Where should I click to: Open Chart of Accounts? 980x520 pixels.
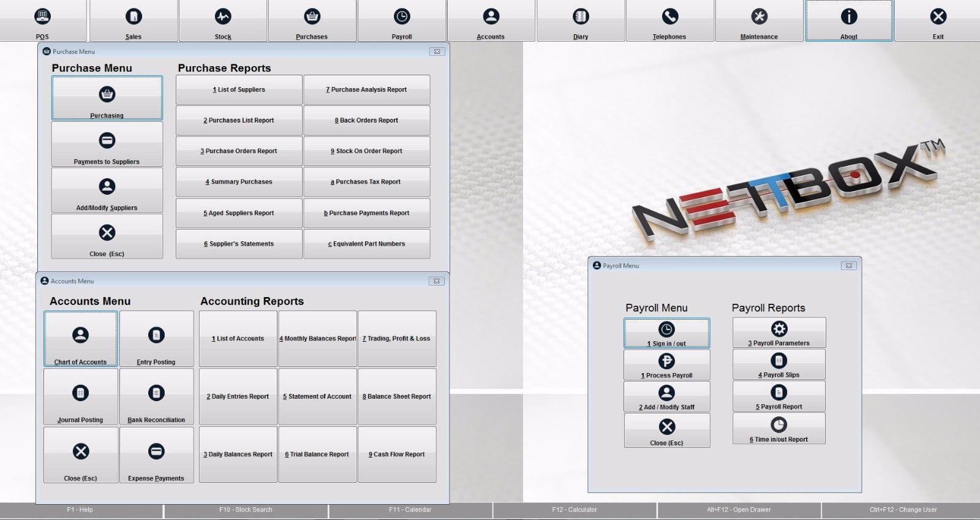(80, 339)
